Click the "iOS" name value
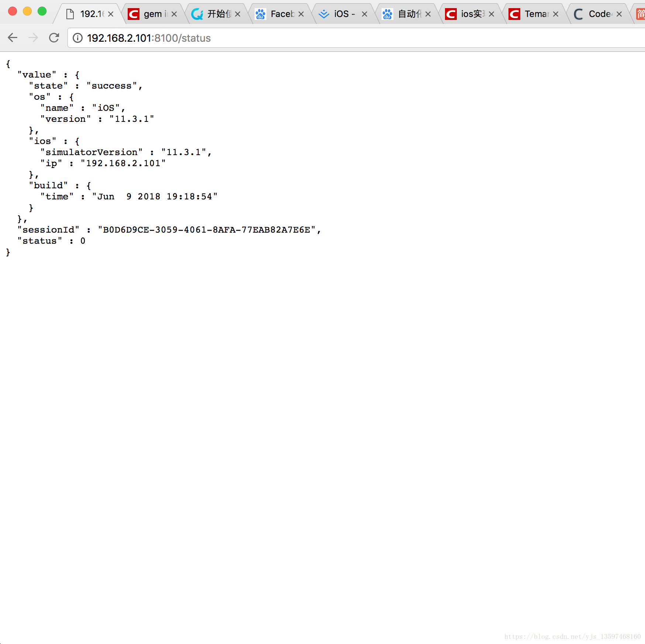The width and height of the screenshot is (645, 644). click(106, 108)
